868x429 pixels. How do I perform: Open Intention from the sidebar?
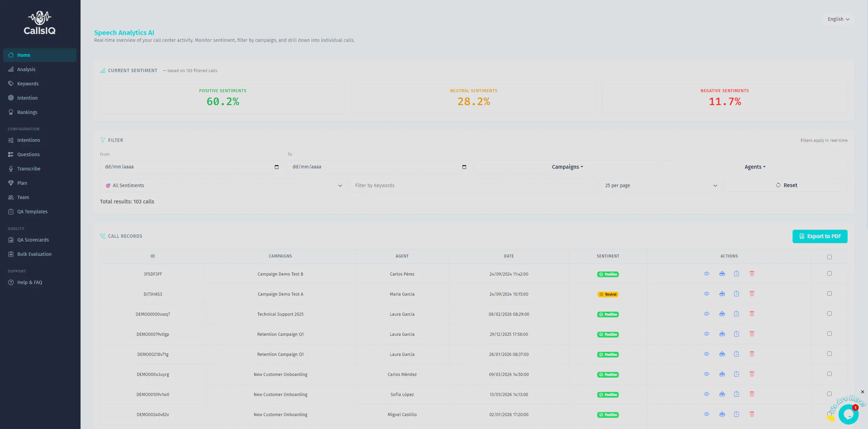coord(40,98)
